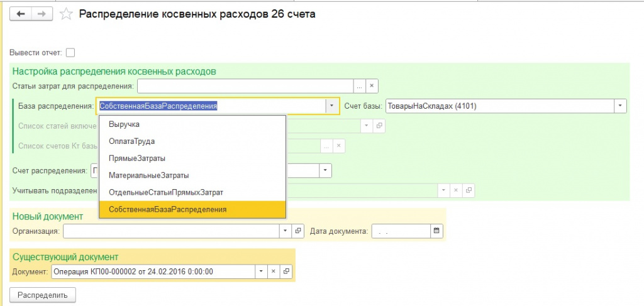Open the Документ dropdown arrow
Image resolution: width=644 pixels, height=306 pixels.
[x=261, y=271]
